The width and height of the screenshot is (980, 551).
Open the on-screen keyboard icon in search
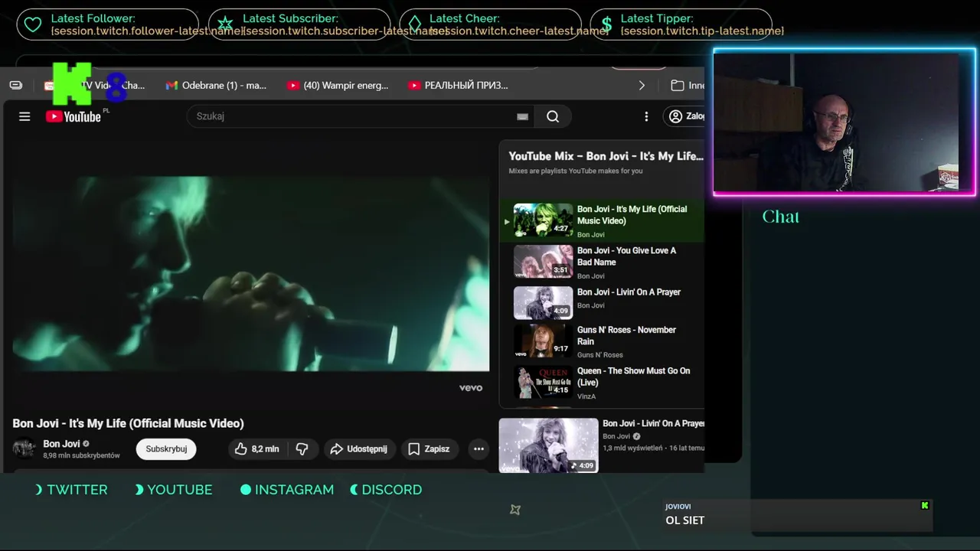[x=522, y=116]
